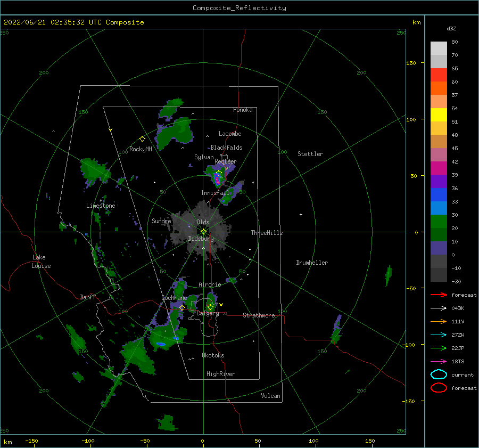Click the Sundre city label
The width and height of the screenshot is (479, 448).
pyautogui.click(x=161, y=221)
